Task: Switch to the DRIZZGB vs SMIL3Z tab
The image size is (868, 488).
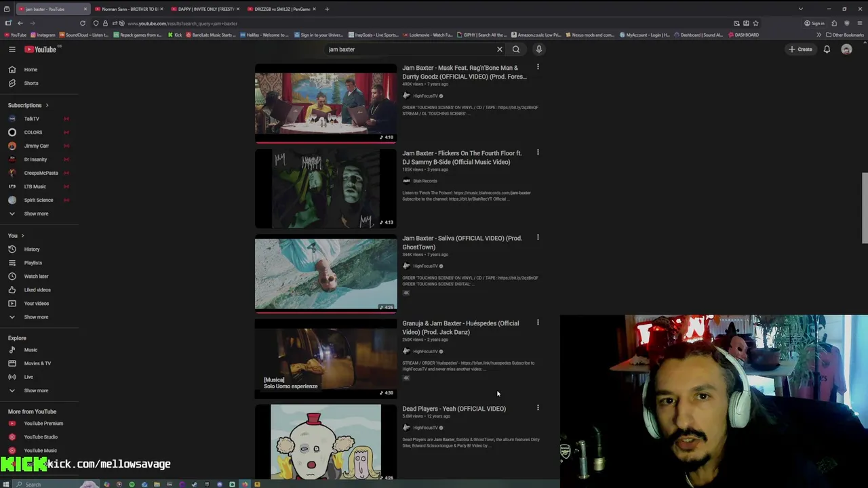Action: tap(280, 9)
